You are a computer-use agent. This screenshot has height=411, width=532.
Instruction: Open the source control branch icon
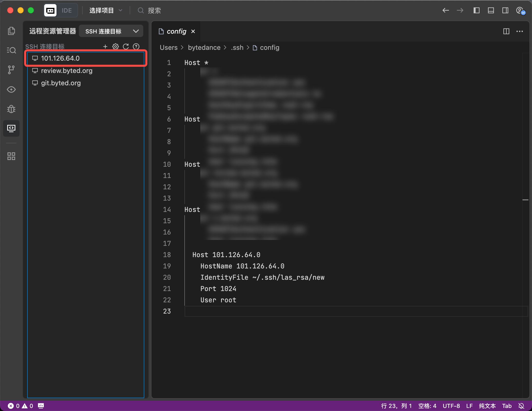pos(11,70)
